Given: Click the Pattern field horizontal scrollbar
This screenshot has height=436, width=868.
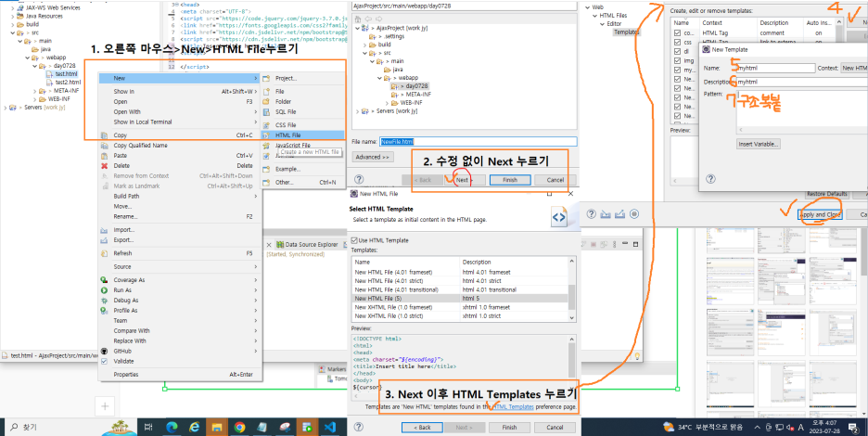Looking at the screenshot, I should point(801,130).
